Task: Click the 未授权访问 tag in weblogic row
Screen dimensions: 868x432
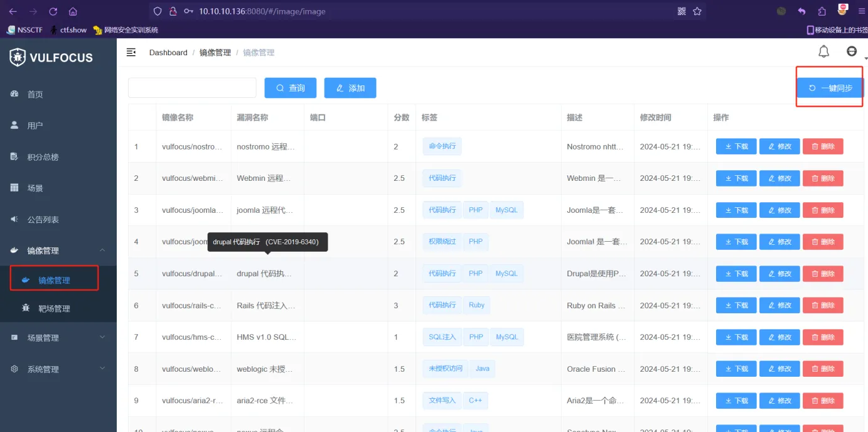Action: pos(446,369)
